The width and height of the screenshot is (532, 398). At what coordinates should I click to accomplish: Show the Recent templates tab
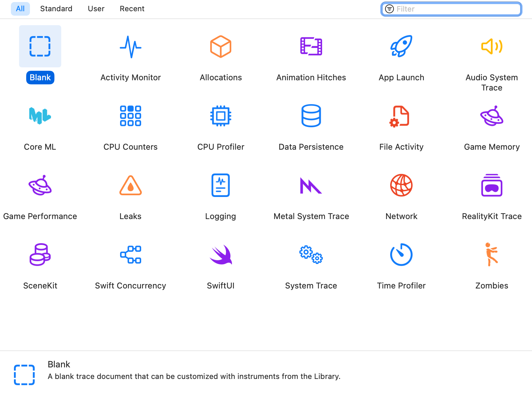tap(132, 9)
